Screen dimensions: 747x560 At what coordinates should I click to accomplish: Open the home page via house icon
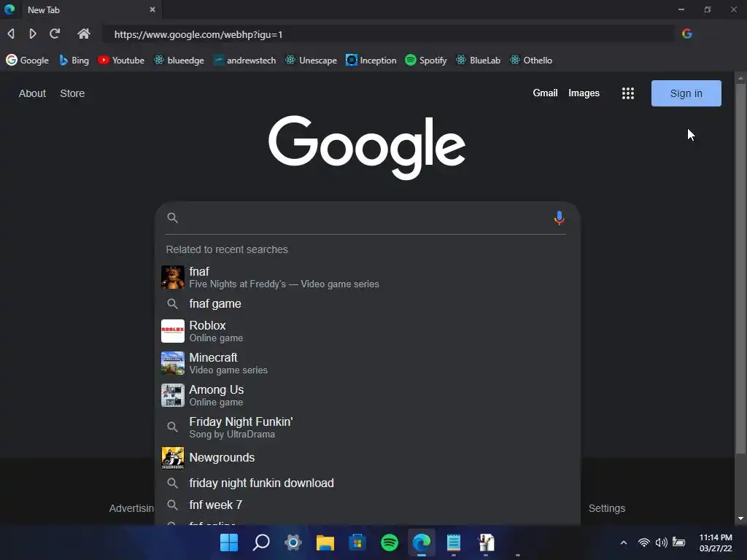(84, 34)
